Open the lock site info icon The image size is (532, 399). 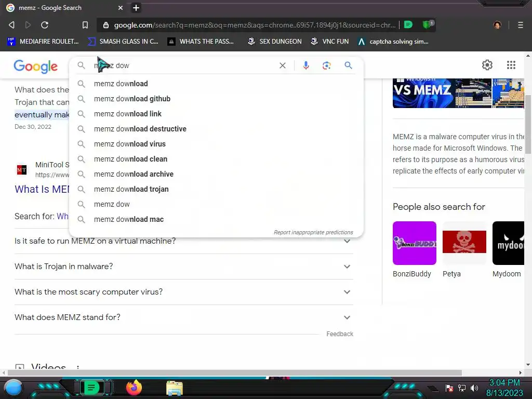pyautogui.click(x=106, y=25)
